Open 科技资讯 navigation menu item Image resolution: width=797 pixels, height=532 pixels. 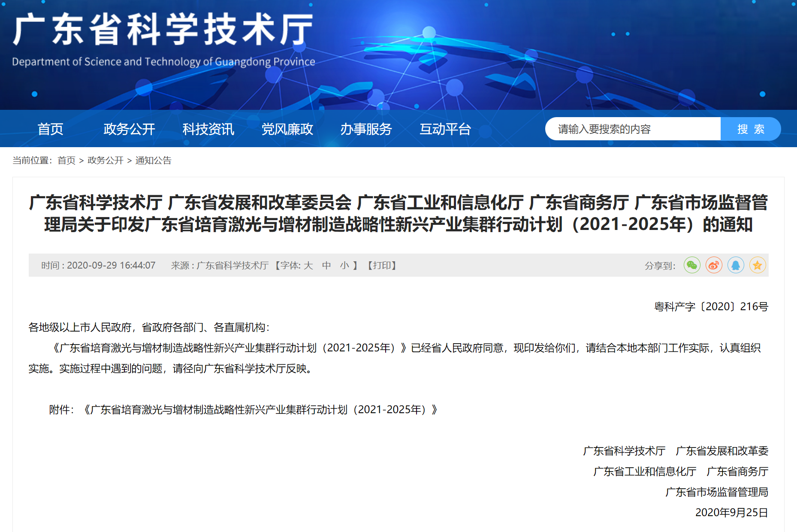point(208,129)
